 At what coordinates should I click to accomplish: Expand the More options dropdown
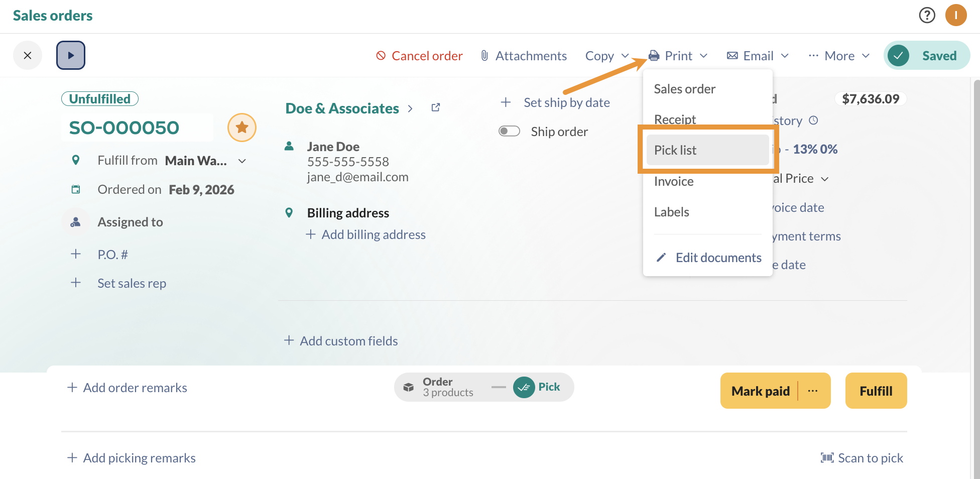coord(865,55)
